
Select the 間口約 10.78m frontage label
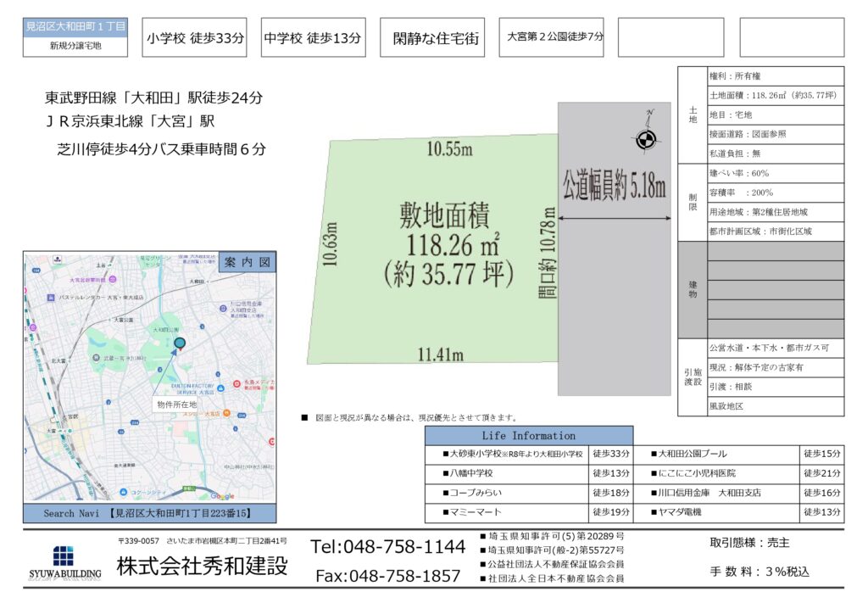pos(547,253)
